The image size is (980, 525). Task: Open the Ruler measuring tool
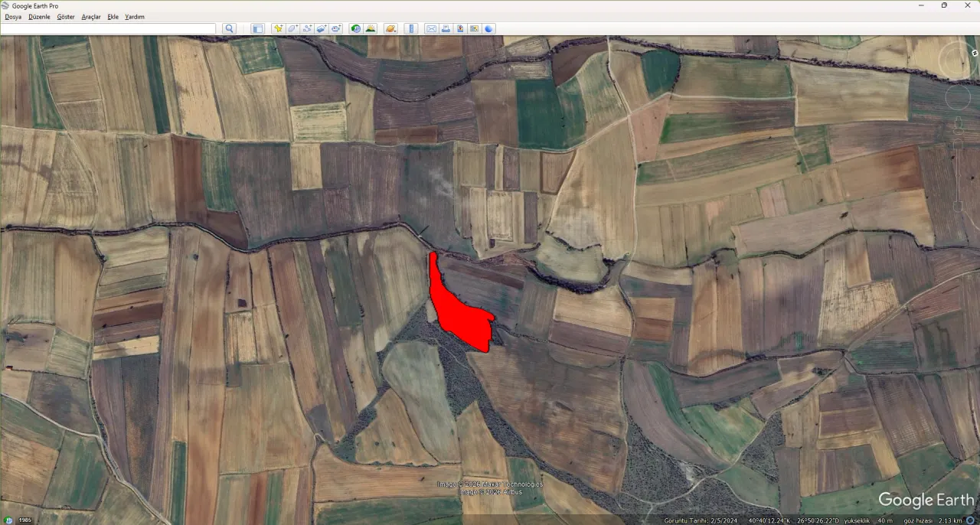(x=411, y=29)
